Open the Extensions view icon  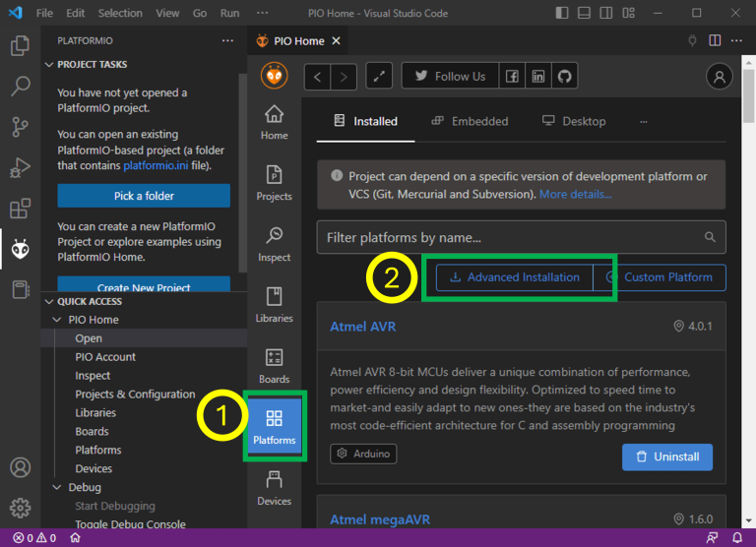pyautogui.click(x=20, y=209)
